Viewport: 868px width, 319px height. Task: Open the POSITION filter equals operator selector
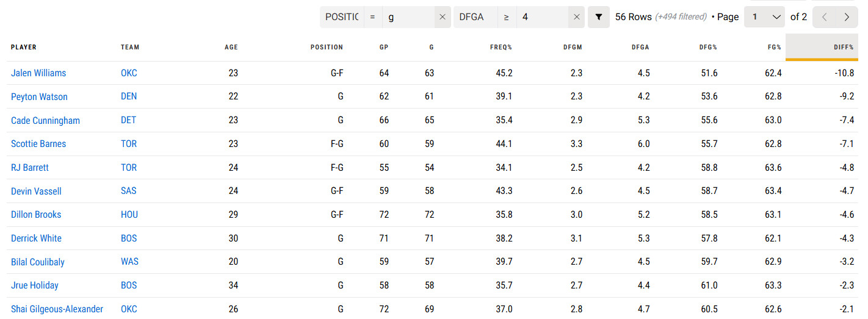[x=372, y=17]
